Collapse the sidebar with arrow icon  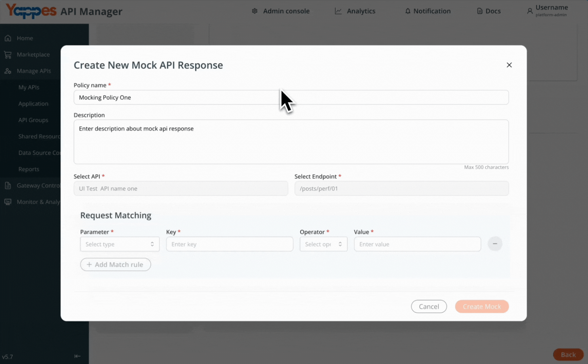pyautogui.click(x=77, y=356)
